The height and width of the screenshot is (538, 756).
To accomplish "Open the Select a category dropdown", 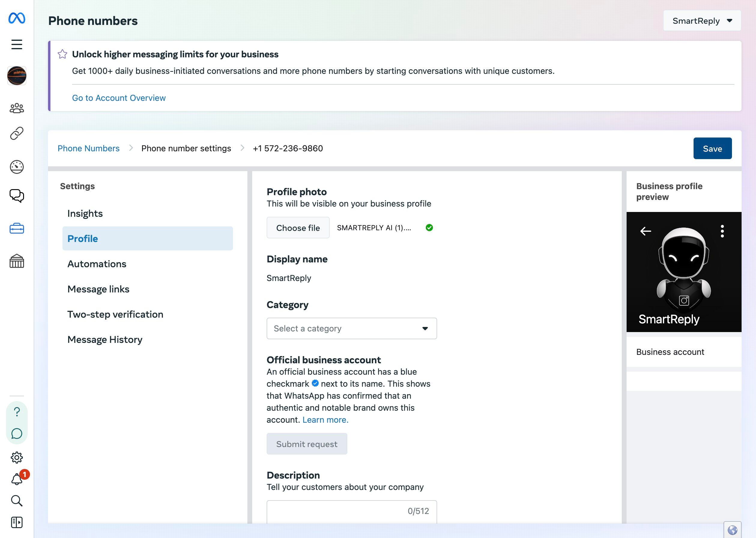I will pyautogui.click(x=351, y=328).
